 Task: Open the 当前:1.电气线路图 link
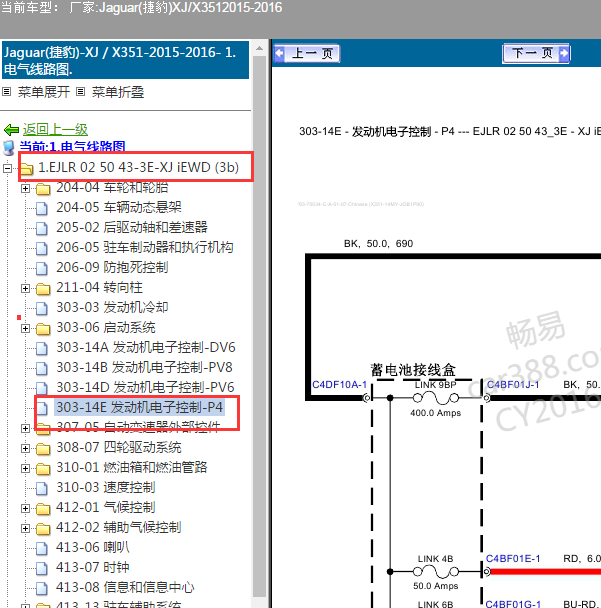(x=73, y=147)
